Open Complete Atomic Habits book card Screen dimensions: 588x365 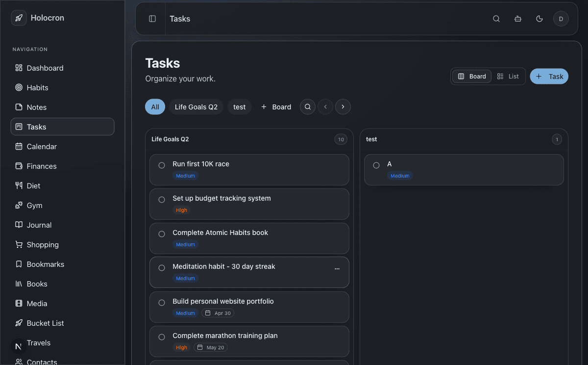click(249, 238)
